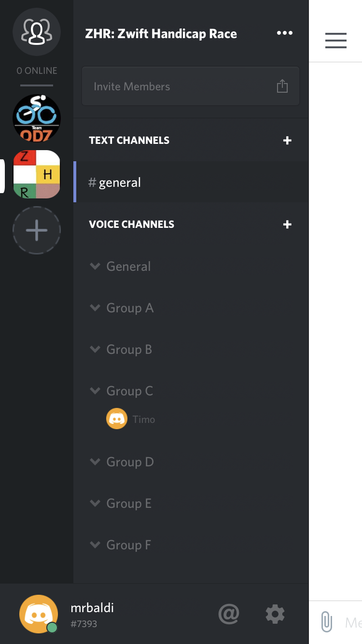Click the add server plus icon
Screen dimensions: 362x644
36,230
